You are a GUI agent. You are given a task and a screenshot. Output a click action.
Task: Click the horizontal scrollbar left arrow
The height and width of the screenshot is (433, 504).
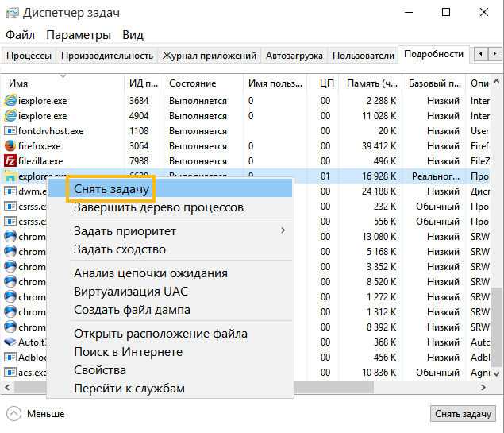[7, 388]
